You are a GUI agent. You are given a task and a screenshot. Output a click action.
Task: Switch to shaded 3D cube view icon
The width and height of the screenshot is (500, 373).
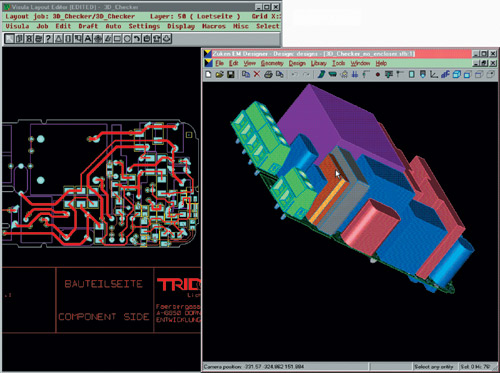tap(456, 74)
